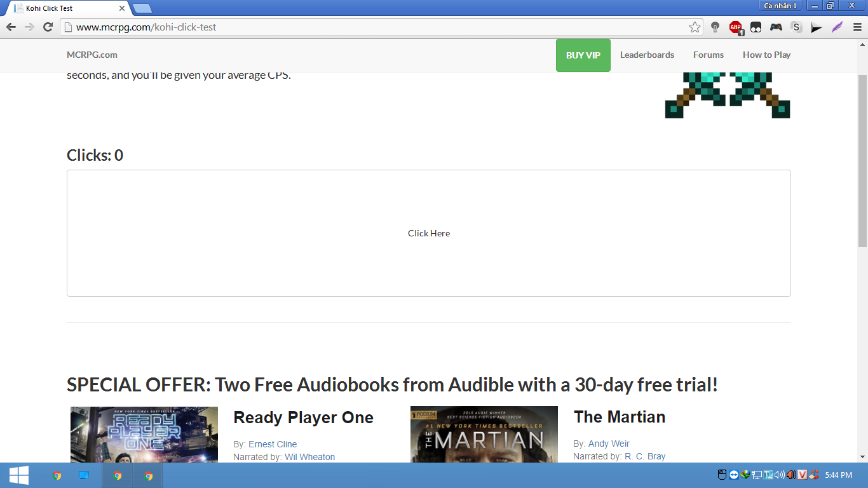868x488 pixels.
Task: Click the diamond swords image
Action: [728, 95]
